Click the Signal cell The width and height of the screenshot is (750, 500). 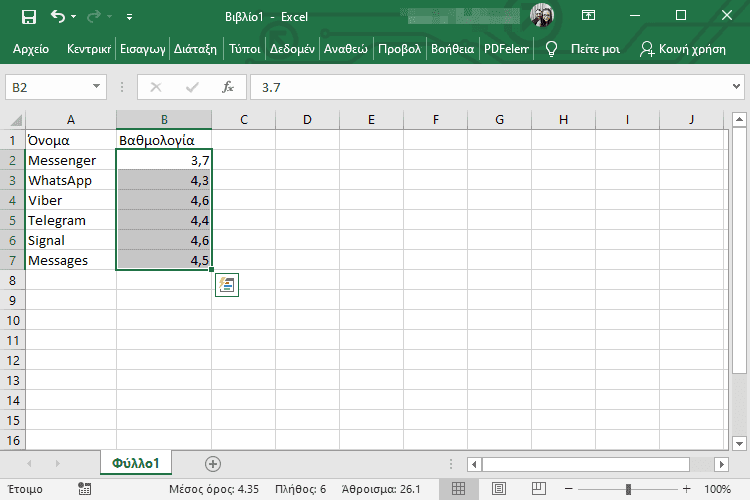click(71, 241)
